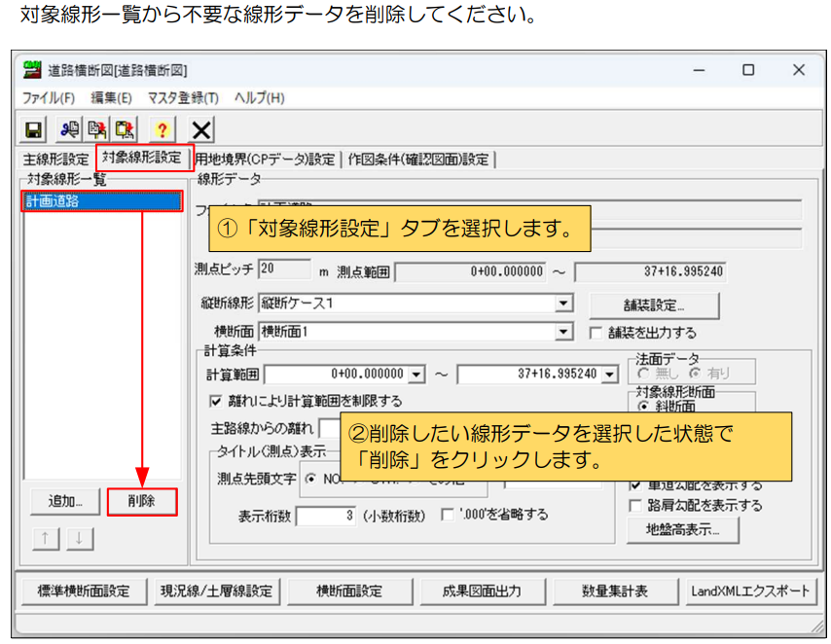Move selected alignment up with the up arrow
Image resolution: width=831 pixels, height=644 pixels.
pyautogui.click(x=46, y=539)
